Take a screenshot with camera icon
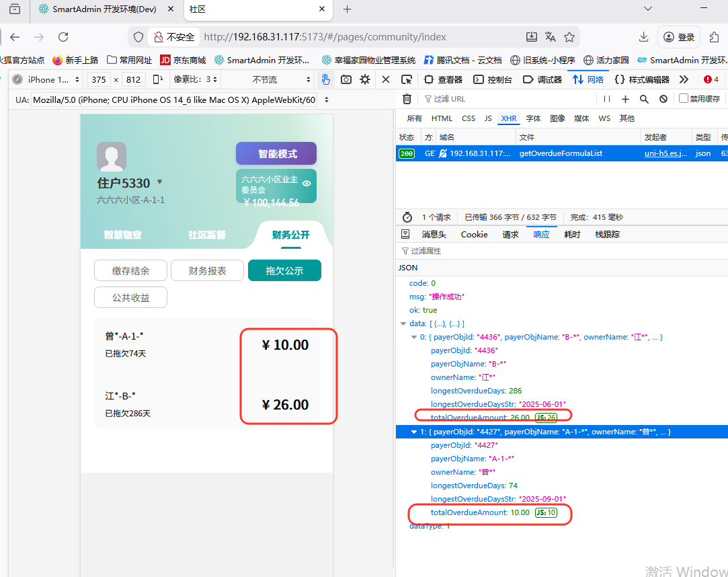Screen dimensions: 728x577 click(346, 79)
